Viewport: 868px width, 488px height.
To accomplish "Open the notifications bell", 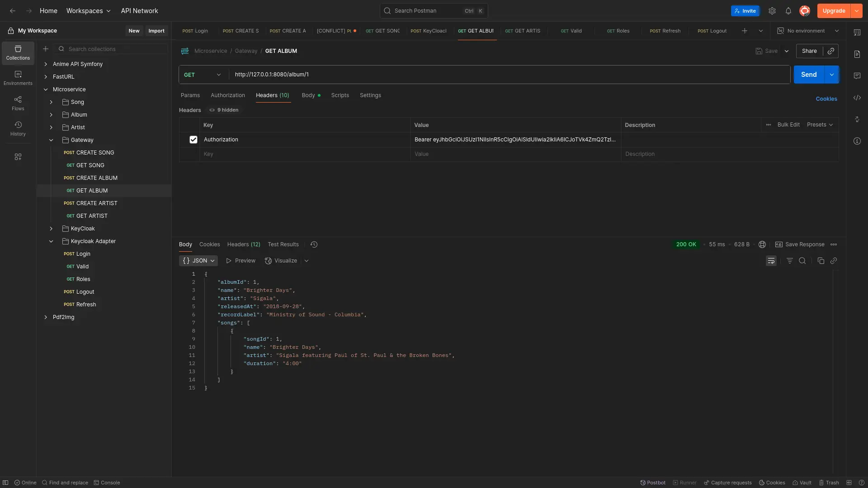I will pyautogui.click(x=788, y=11).
